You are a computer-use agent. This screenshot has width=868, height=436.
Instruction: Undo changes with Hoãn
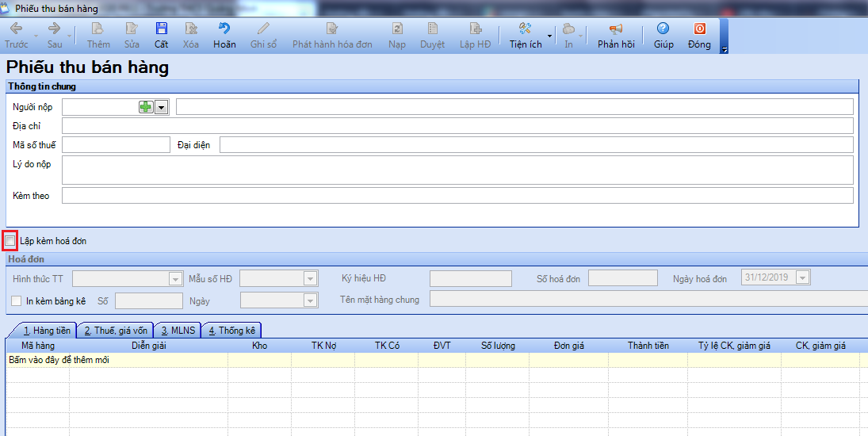coord(224,35)
